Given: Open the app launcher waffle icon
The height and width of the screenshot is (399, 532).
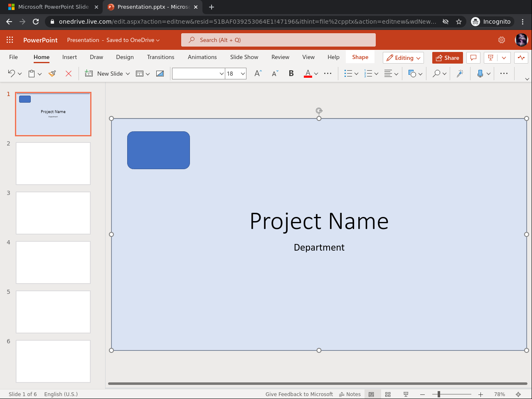Looking at the screenshot, I should tap(10, 40).
